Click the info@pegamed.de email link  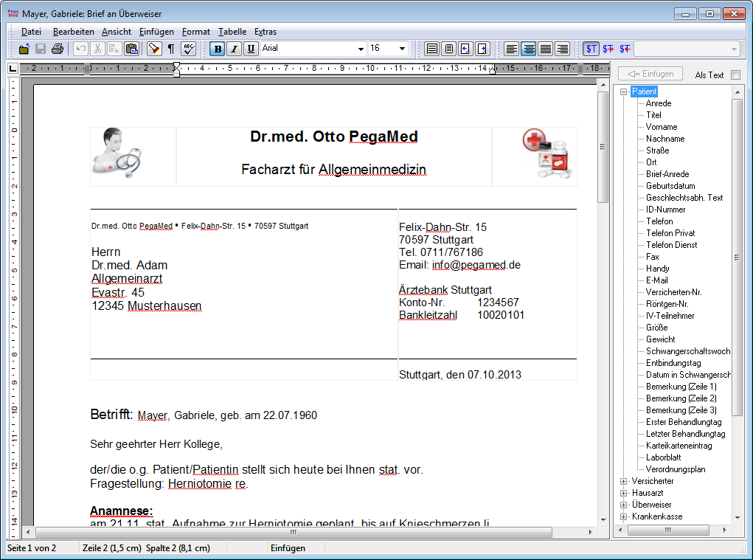[476, 265]
